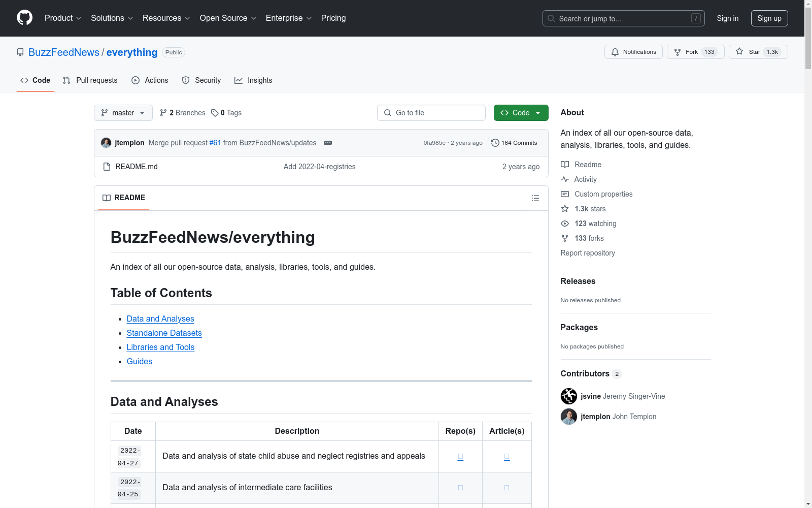This screenshot has height=508, width=812.
Task: Click the Notifications button
Action: click(633, 52)
